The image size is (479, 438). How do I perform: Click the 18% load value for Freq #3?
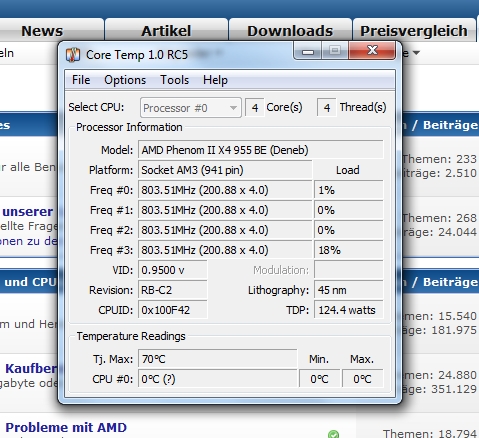coord(349,250)
